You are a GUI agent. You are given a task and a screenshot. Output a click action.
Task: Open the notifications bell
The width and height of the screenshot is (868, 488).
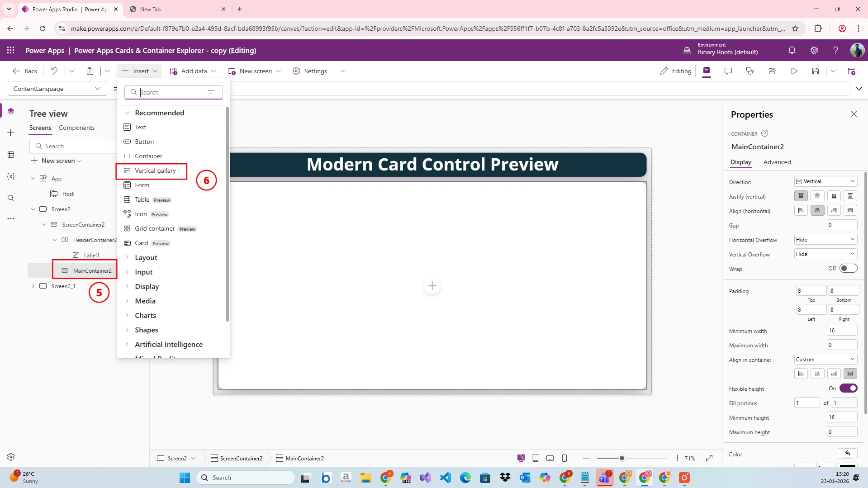coord(792,50)
